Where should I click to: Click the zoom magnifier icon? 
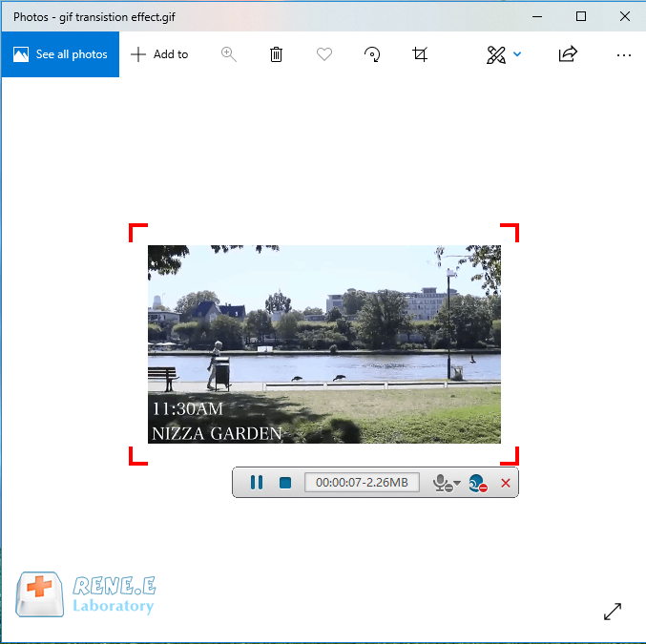pyautogui.click(x=229, y=54)
